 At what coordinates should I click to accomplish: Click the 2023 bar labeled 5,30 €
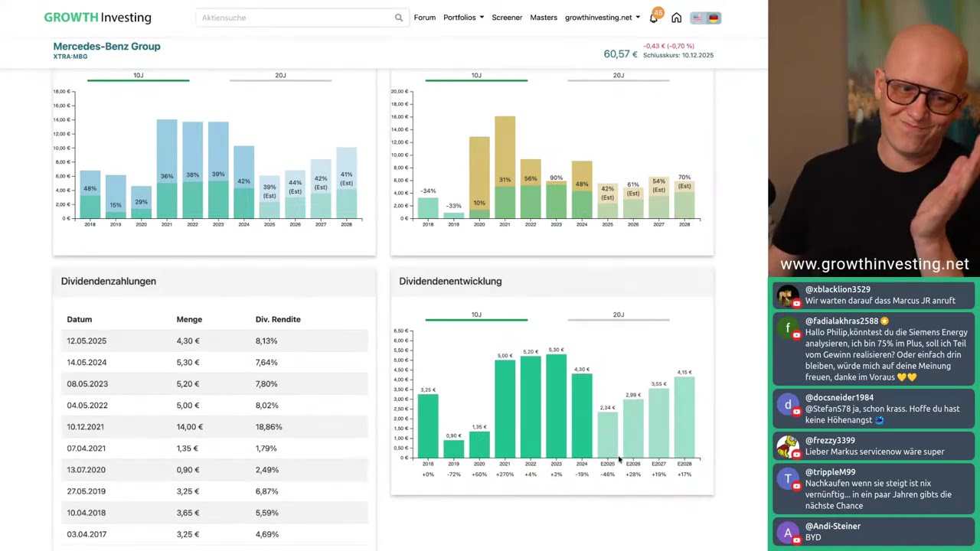pos(556,406)
